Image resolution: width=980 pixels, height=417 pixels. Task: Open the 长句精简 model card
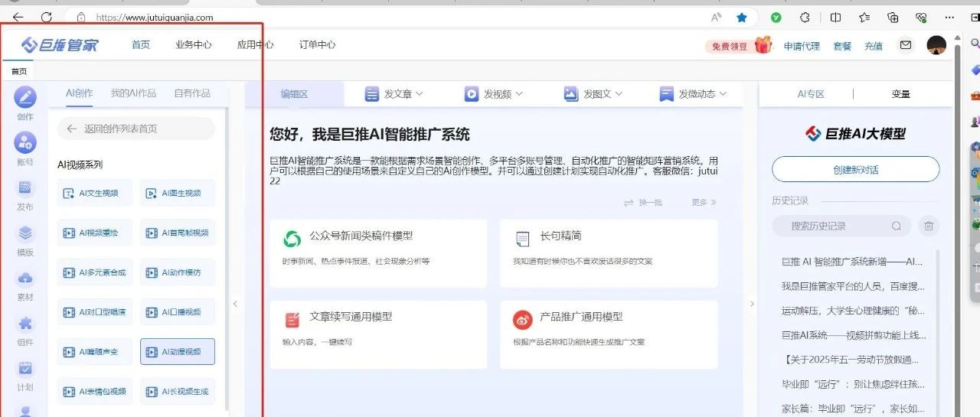point(609,253)
